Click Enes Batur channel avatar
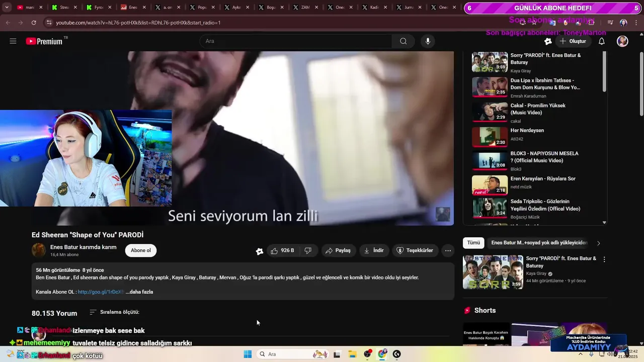This screenshot has width=644, height=362. click(x=39, y=250)
